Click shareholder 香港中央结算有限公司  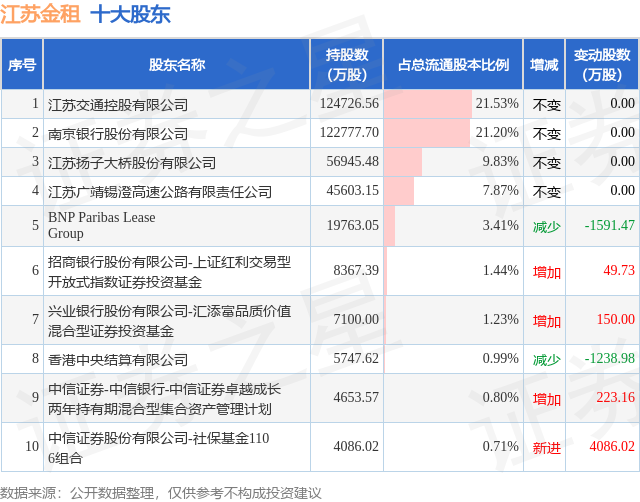coord(118,360)
